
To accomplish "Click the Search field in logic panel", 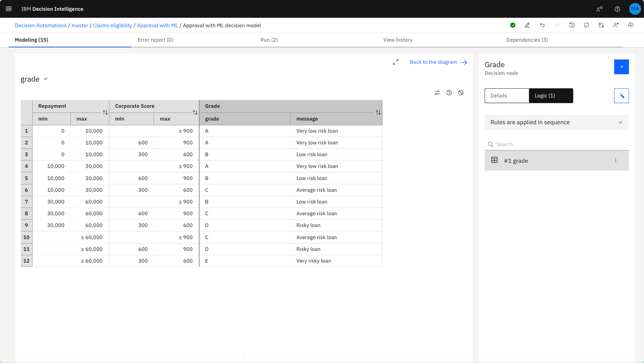I will (559, 144).
